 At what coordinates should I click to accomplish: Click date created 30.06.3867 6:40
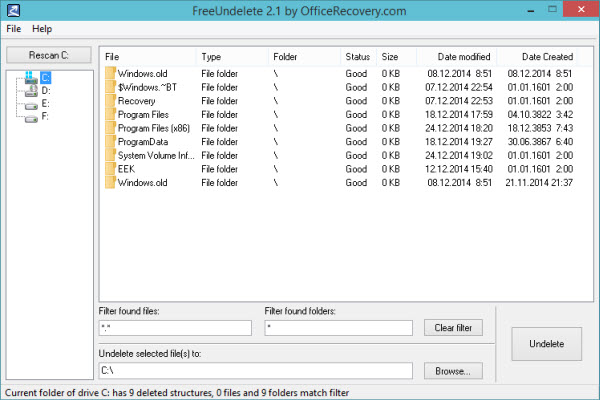(x=540, y=142)
